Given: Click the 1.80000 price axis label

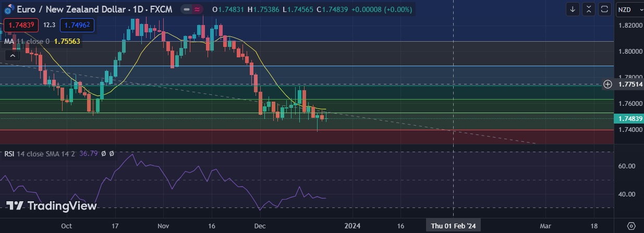Looking at the screenshot, I should pyautogui.click(x=630, y=52).
